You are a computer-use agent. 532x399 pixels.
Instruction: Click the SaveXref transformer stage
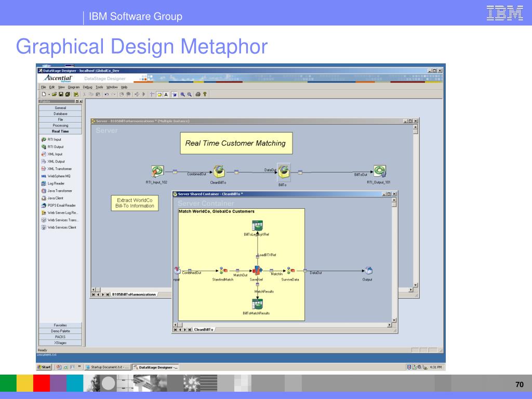point(257,270)
